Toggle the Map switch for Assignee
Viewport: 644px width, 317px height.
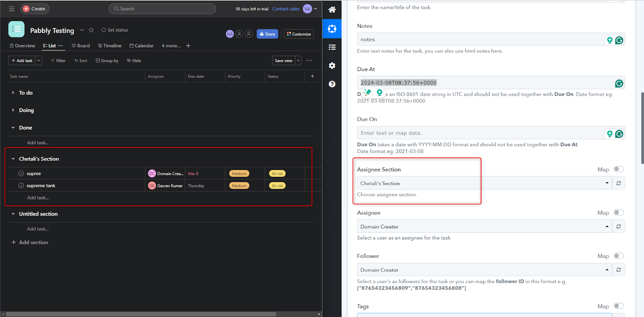[x=619, y=213]
